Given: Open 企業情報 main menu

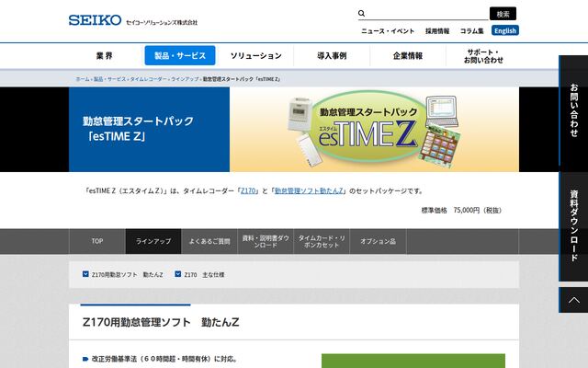Looking at the screenshot, I should pyautogui.click(x=408, y=55).
